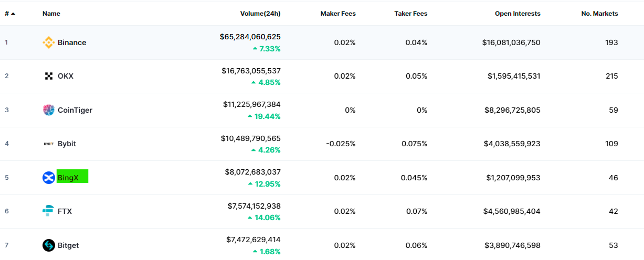Click the BingX logo icon

point(49,178)
